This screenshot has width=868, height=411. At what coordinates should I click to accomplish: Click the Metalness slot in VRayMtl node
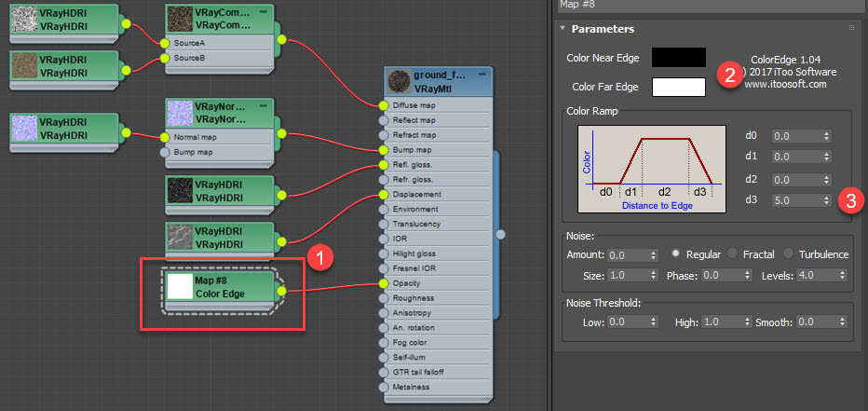click(x=438, y=387)
